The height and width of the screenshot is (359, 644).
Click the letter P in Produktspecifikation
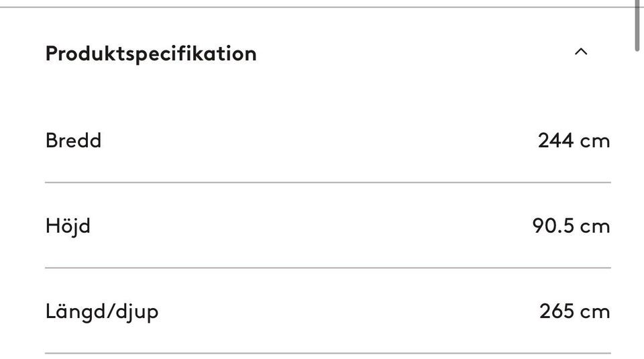[52, 53]
